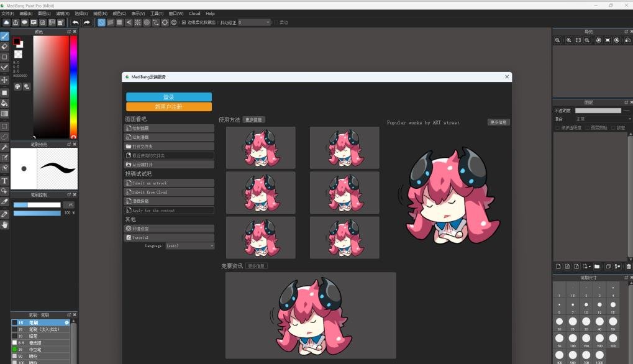Select the Magic Wand tool
Viewport: 633px width, 364px height.
[4, 147]
